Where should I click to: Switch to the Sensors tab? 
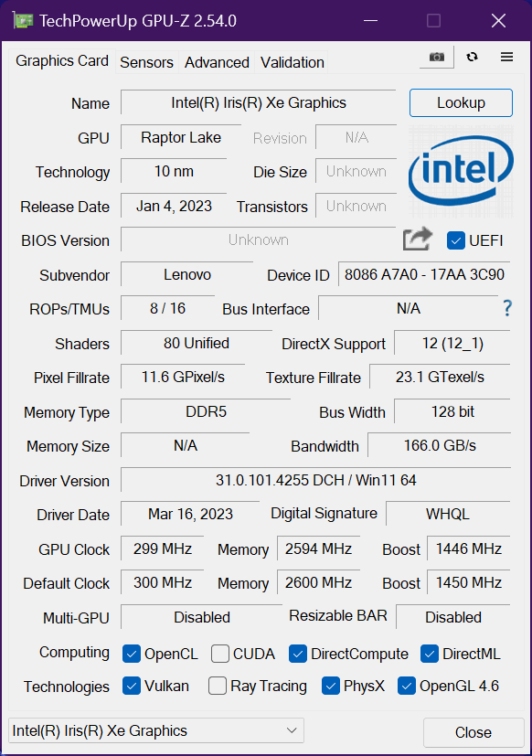146,62
